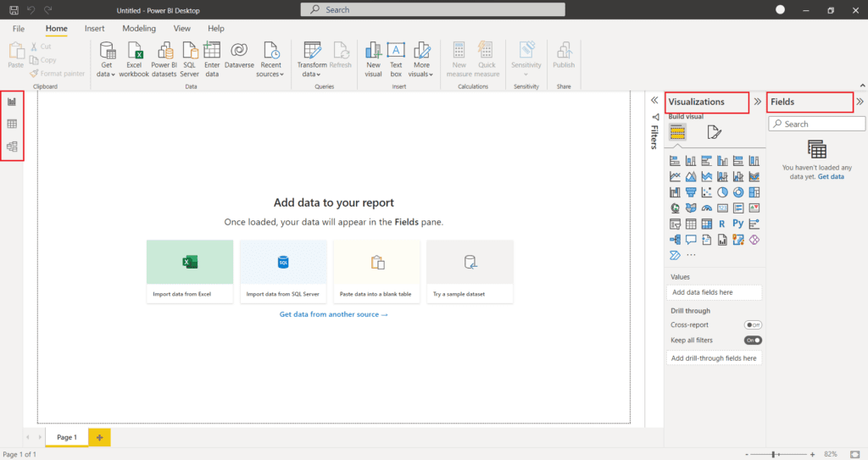Image resolution: width=868 pixels, height=460 pixels.
Task: Switch to Modeling ribbon tab
Action: pyautogui.click(x=139, y=28)
